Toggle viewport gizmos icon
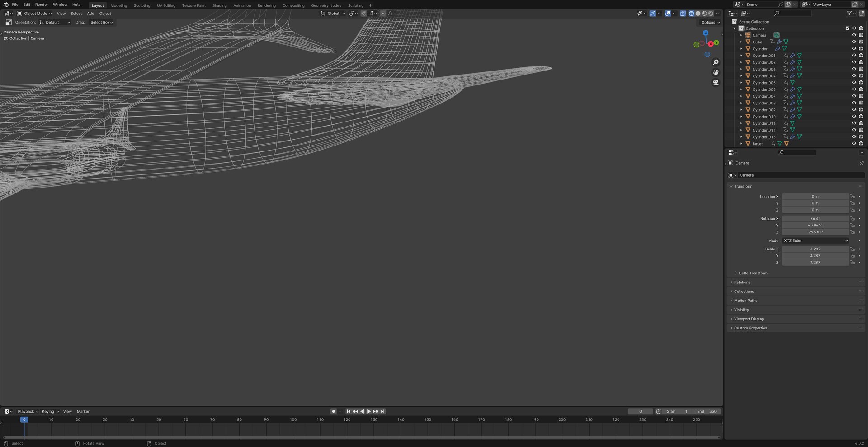 (652, 14)
